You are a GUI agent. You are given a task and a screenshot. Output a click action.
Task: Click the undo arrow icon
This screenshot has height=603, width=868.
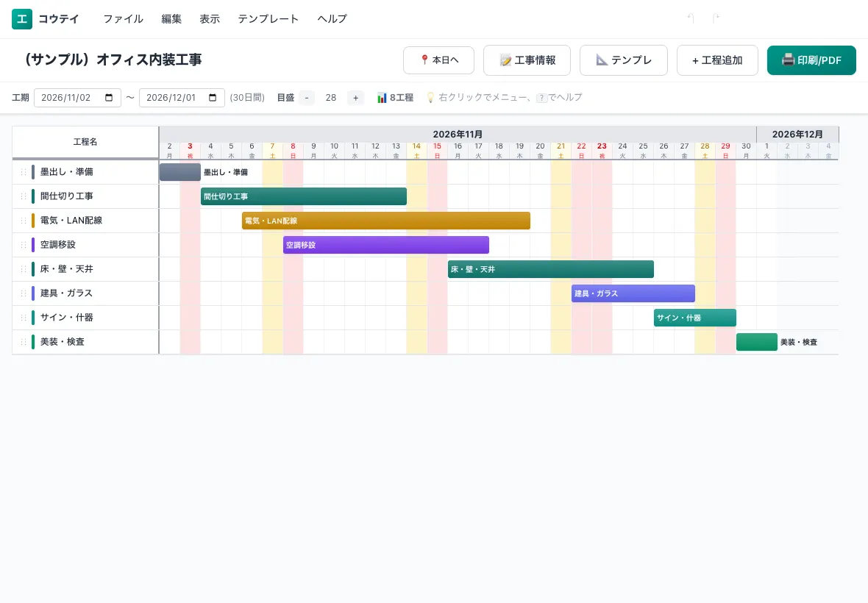(x=691, y=19)
